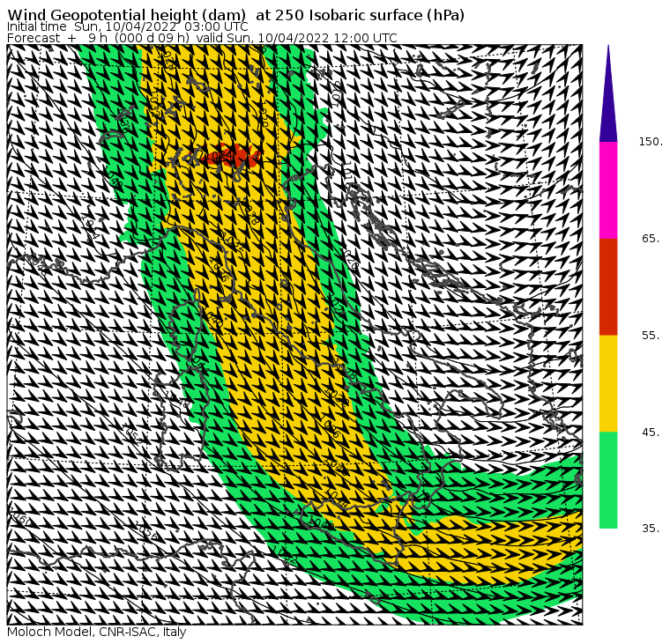Click the red 55–65 colorbar segment
The height and width of the screenshot is (644, 670).
tap(608, 286)
